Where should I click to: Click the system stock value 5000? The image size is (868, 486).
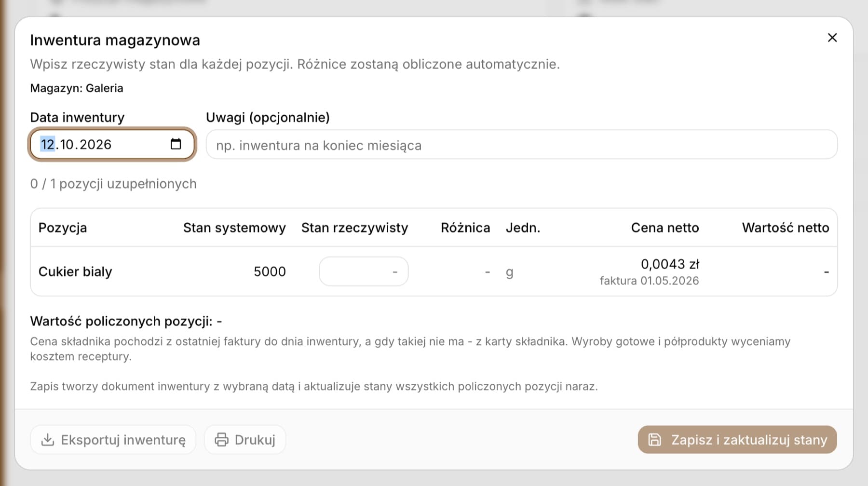pyautogui.click(x=270, y=271)
